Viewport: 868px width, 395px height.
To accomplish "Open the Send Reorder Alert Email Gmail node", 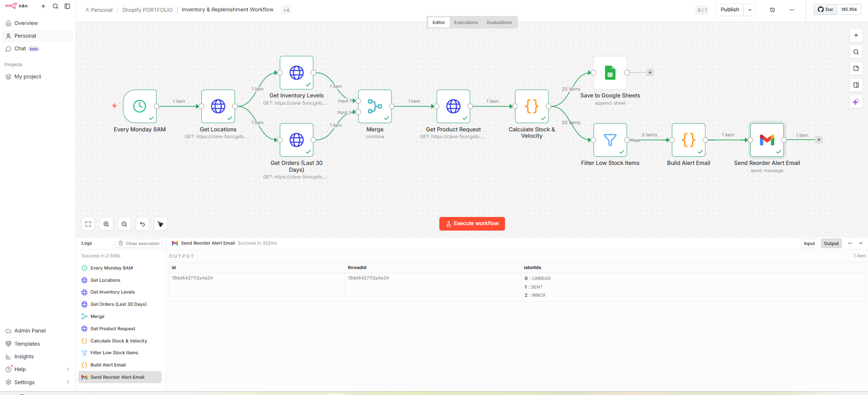I will tap(767, 140).
